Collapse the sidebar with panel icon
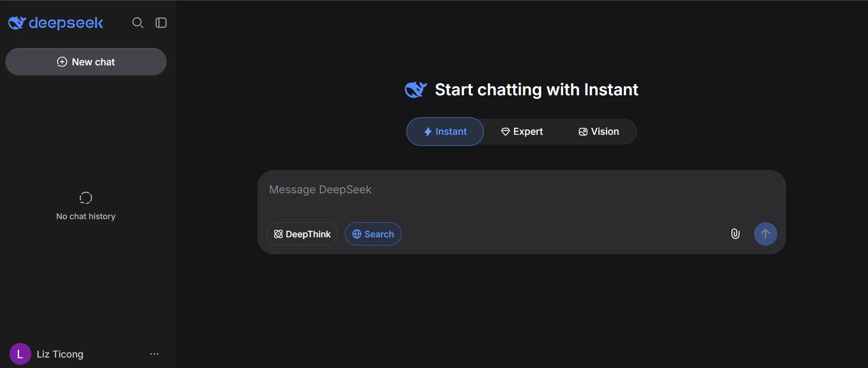868x368 pixels. click(x=161, y=23)
